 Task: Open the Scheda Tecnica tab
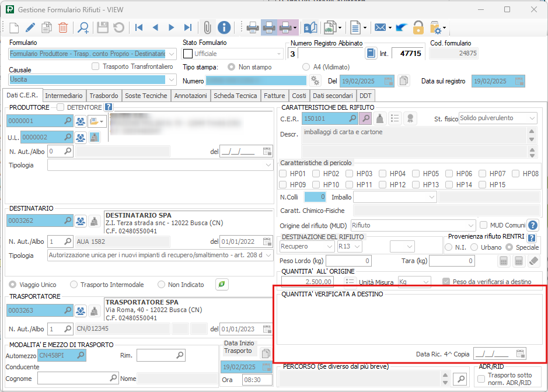tap(235, 96)
